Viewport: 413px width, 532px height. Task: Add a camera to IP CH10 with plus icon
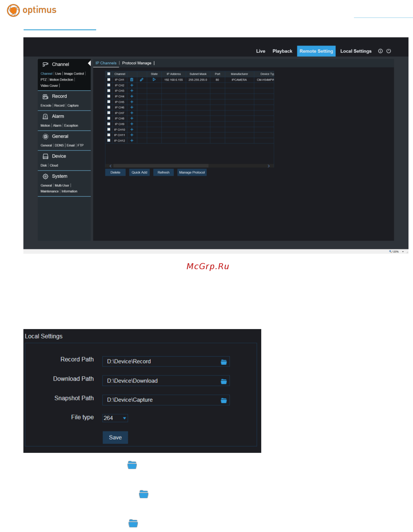(132, 130)
